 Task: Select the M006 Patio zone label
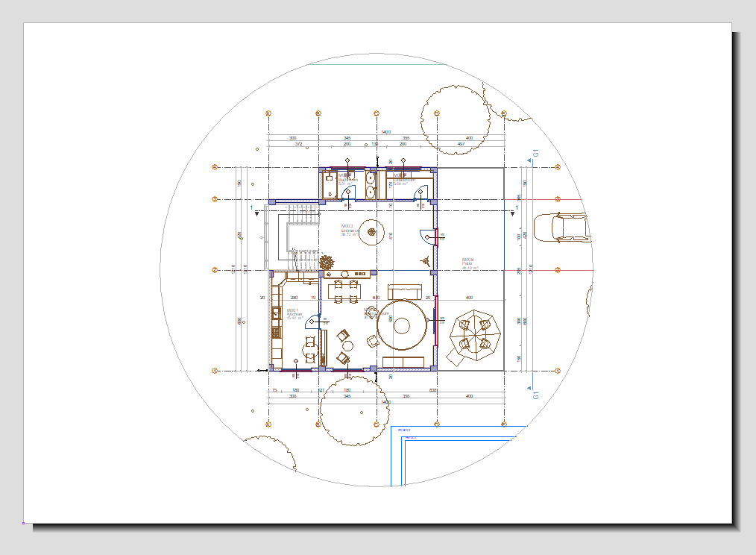[x=470, y=263]
